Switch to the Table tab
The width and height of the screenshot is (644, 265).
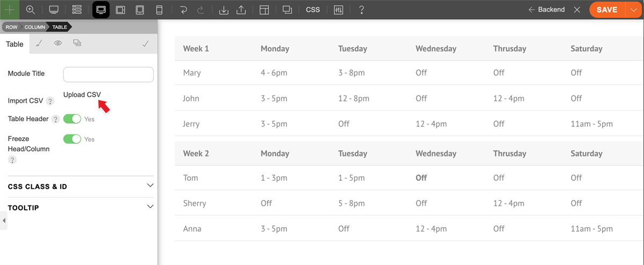click(x=14, y=44)
